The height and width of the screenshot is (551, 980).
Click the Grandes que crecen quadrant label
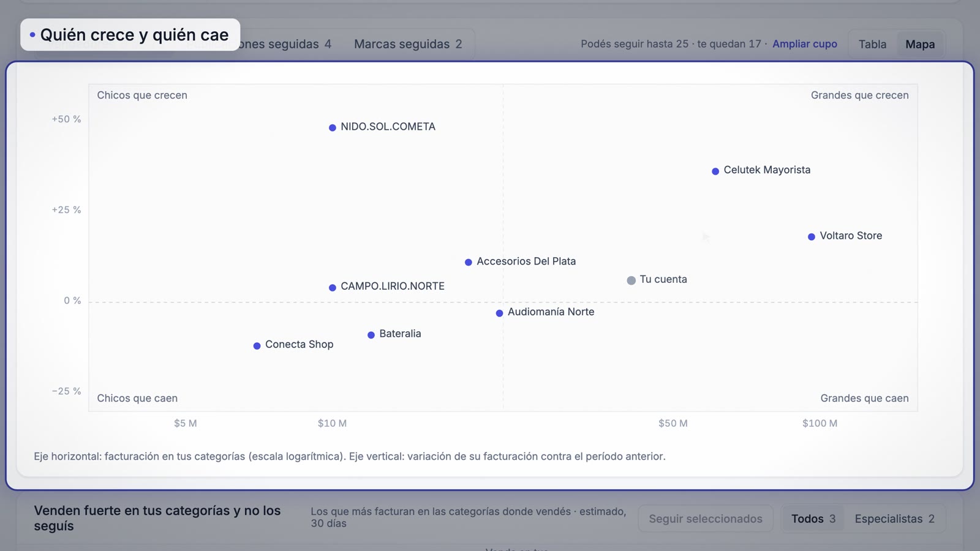[859, 95]
